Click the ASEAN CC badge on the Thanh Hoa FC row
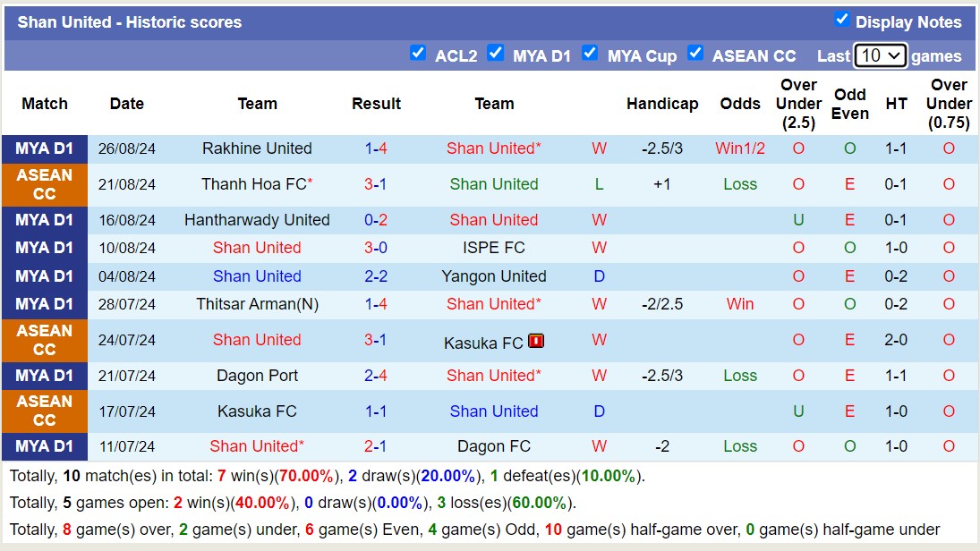Screen dimensions: 980x551 tap(44, 184)
